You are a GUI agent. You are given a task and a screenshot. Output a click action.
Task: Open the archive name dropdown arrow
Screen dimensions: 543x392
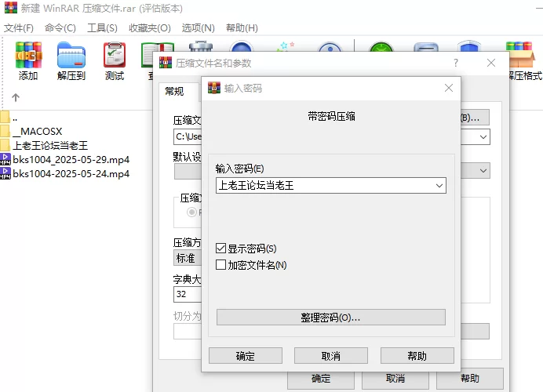[x=483, y=137]
